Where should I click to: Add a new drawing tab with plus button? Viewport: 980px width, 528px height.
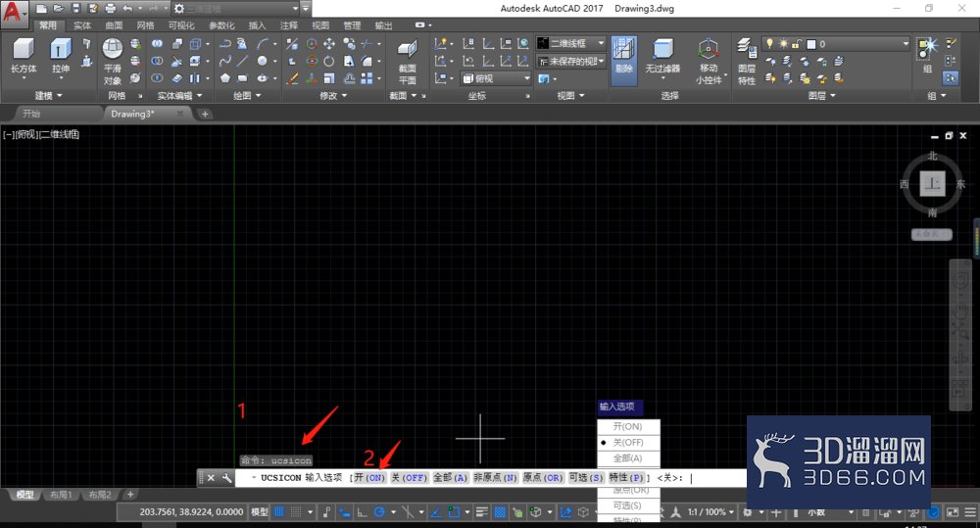click(205, 114)
